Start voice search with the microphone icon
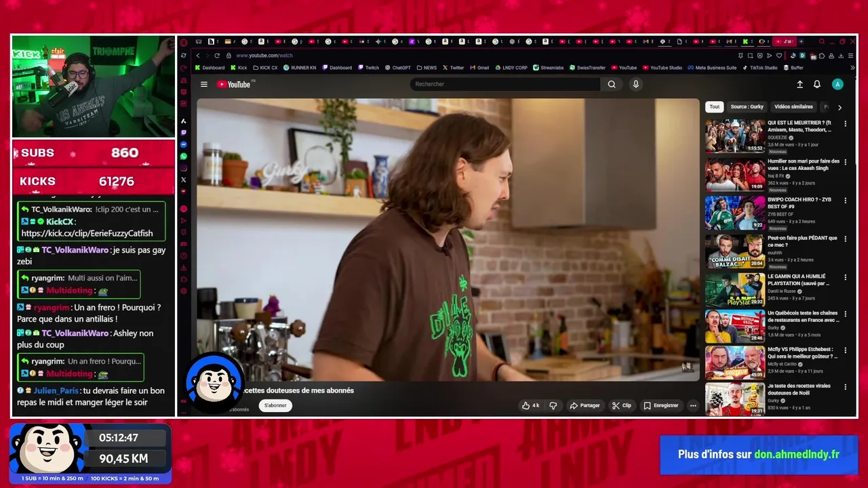Image resolution: width=868 pixels, height=488 pixels. [x=635, y=84]
